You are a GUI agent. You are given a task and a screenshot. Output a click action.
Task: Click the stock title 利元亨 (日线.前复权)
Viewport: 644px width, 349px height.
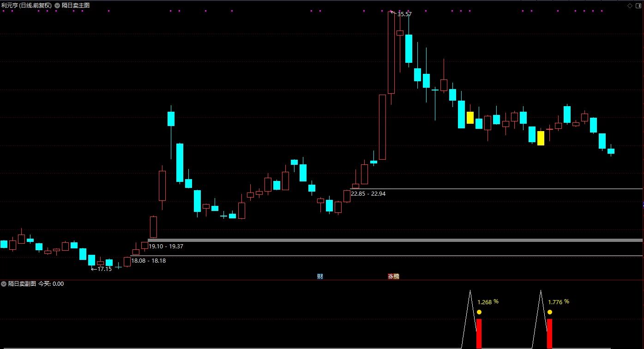click(26, 6)
